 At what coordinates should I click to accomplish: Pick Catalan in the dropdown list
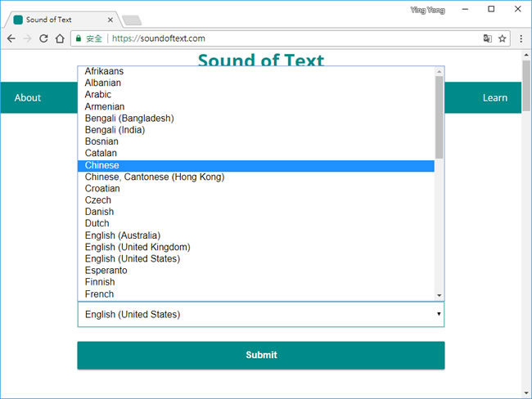(x=256, y=153)
